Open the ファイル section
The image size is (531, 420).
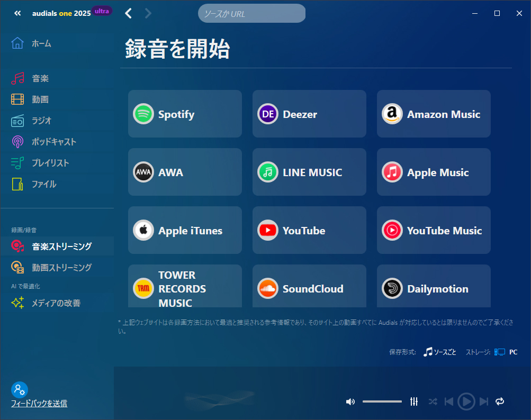pyautogui.click(x=57, y=184)
